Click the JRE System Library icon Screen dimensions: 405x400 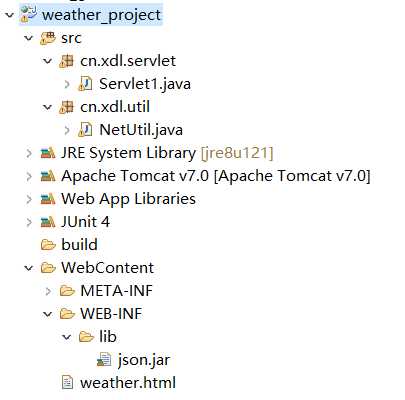48,153
